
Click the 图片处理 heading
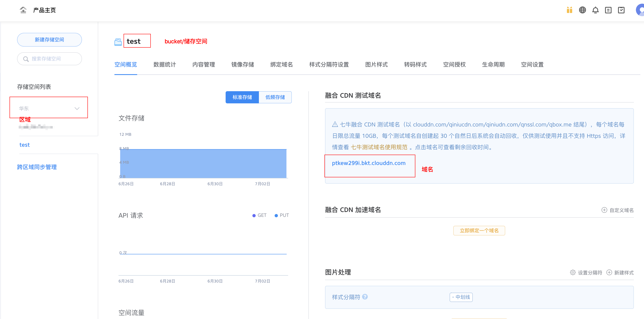[338, 272]
